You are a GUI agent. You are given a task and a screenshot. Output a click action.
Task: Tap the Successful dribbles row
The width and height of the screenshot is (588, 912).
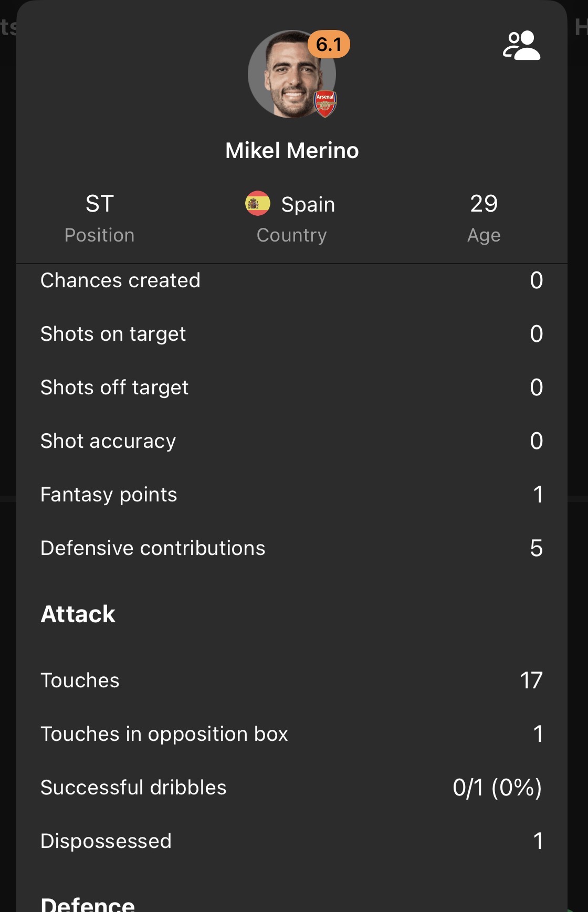(x=292, y=788)
